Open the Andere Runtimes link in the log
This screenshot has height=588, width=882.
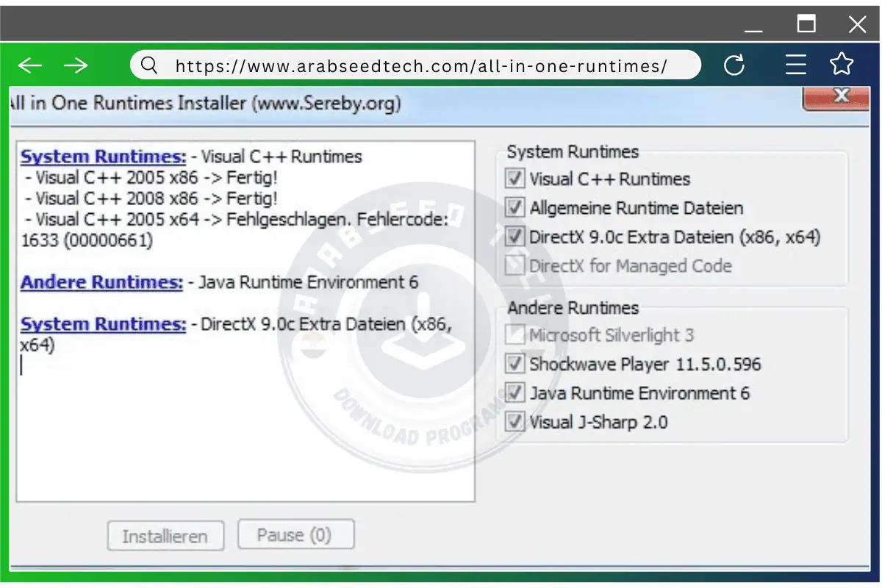coord(101,282)
